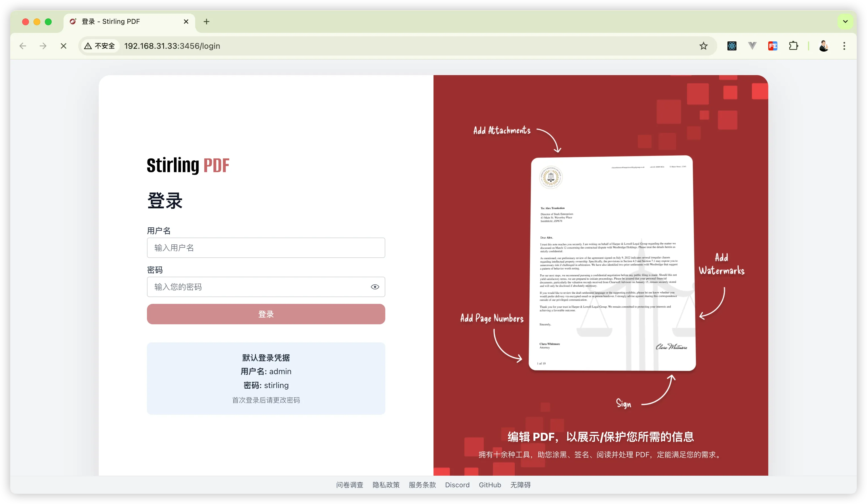
Task: Focus the 用户名 input field
Action: tap(266, 248)
